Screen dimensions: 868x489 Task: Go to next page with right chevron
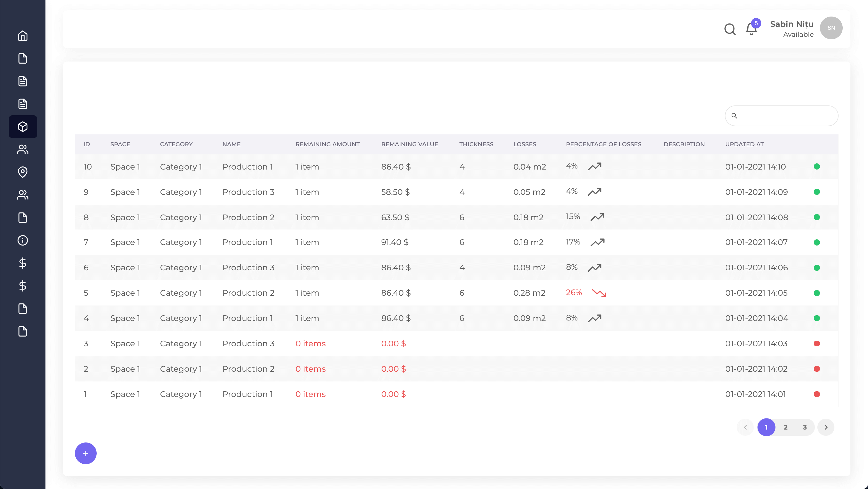coord(826,427)
